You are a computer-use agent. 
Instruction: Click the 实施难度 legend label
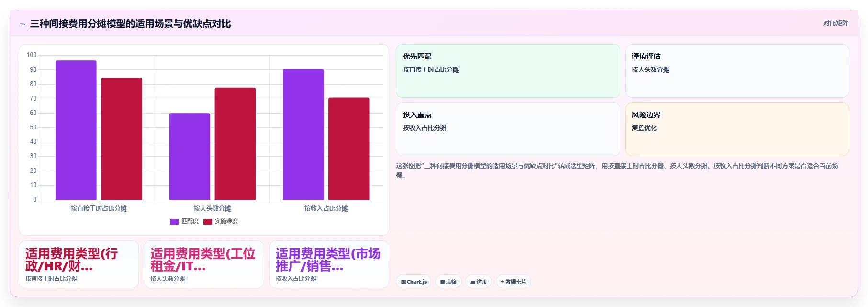(226, 221)
